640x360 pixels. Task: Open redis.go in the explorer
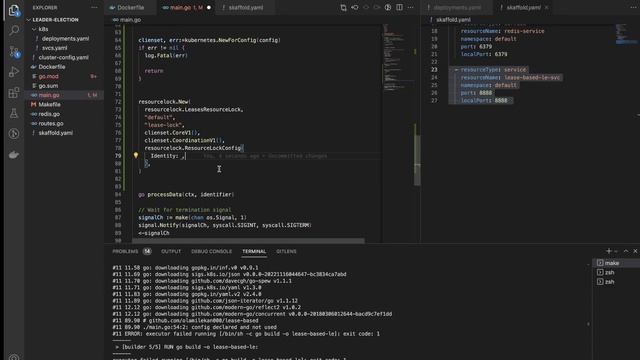[49, 114]
